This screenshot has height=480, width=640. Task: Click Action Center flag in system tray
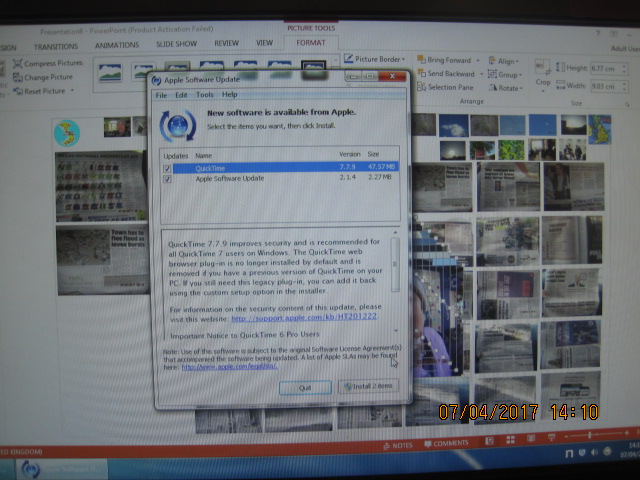click(x=568, y=453)
